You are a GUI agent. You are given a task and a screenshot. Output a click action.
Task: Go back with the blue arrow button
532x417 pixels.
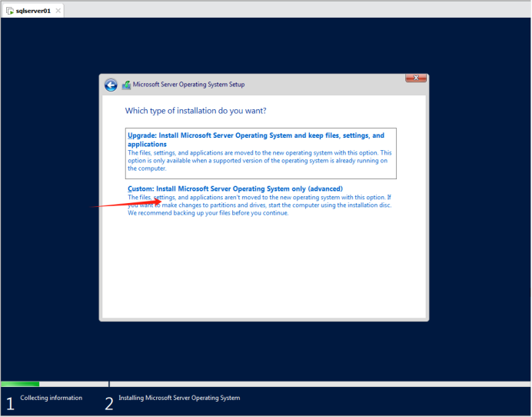click(111, 85)
